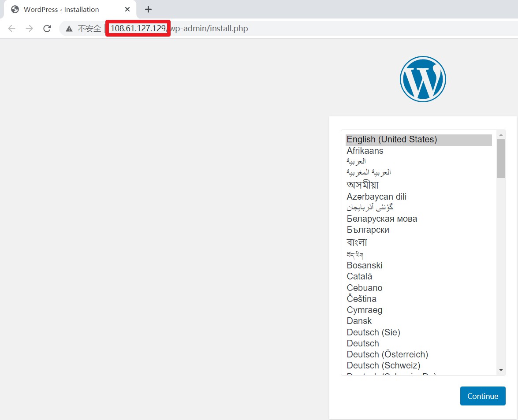Select Čeština language option
Image resolution: width=518 pixels, height=420 pixels.
(418, 299)
